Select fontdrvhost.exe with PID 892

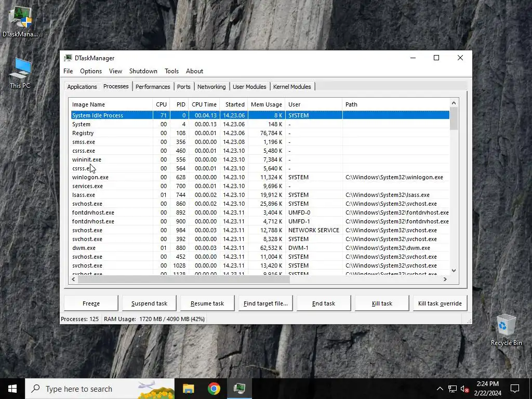[260, 212]
